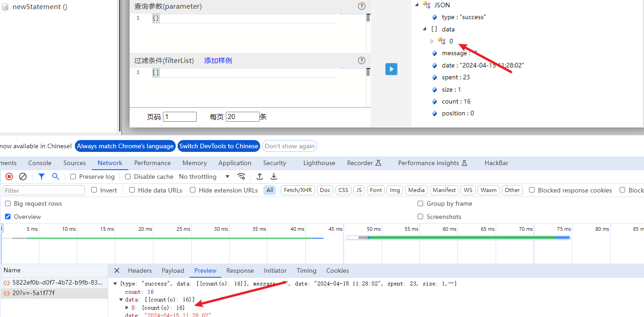Open the Timing tab
Image resolution: width=644 pixels, height=317 pixels.
tap(306, 270)
